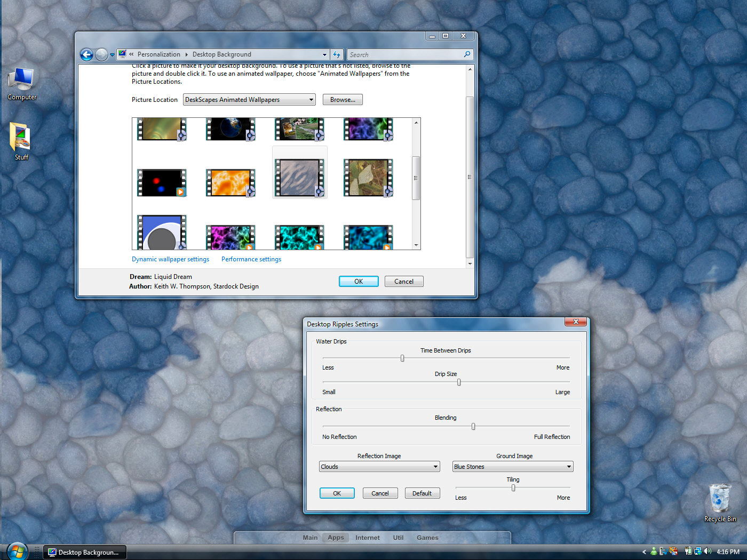
Task: Select the earth globe animated wallpaper
Action: tap(231, 129)
